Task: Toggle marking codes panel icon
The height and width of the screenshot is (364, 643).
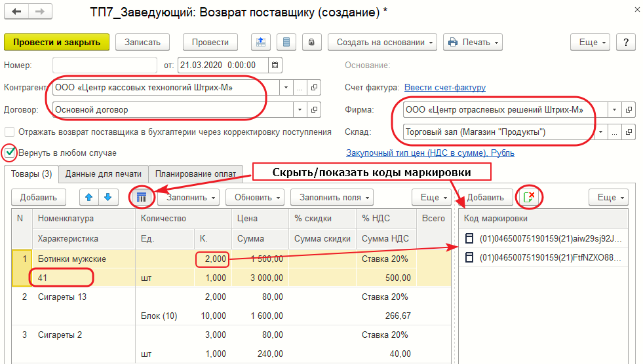Action: click(142, 197)
